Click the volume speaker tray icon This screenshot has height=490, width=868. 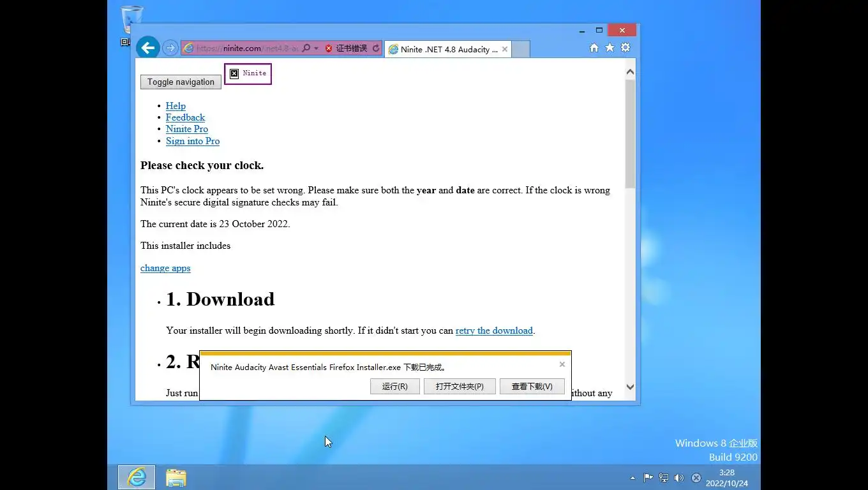tap(679, 478)
